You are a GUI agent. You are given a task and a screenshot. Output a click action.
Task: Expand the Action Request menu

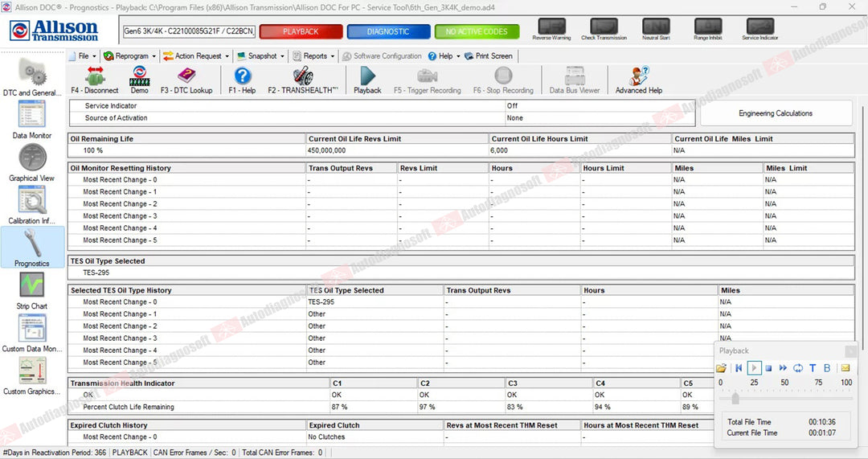(197, 56)
